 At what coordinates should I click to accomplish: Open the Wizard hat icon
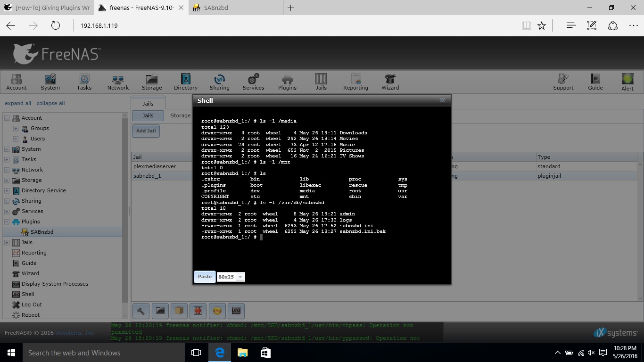(390, 81)
